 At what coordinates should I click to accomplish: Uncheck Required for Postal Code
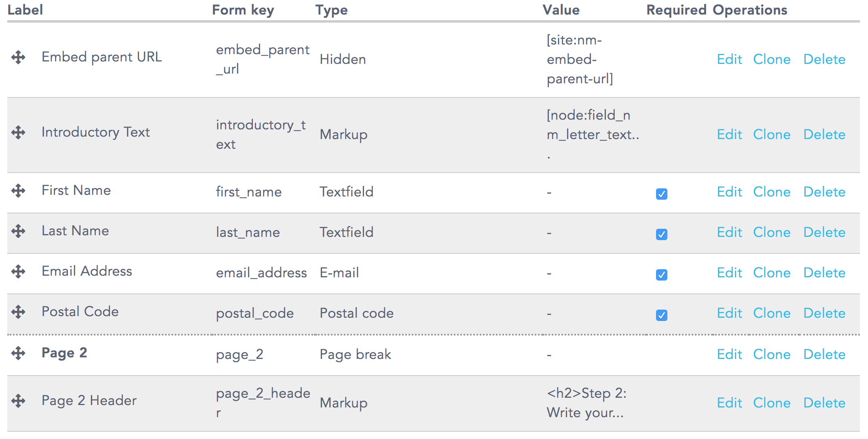tap(661, 316)
